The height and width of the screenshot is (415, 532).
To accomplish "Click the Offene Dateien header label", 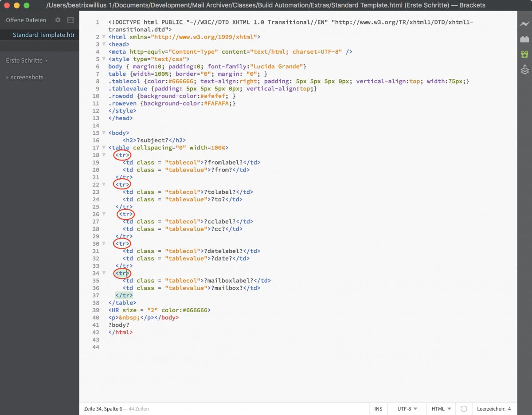I will coord(26,20).
